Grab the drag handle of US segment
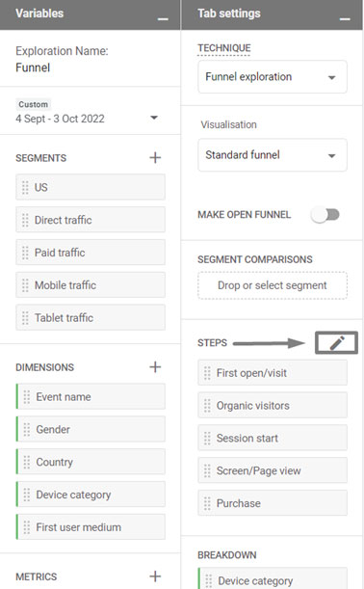The image size is (364, 589). click(25, 187)
